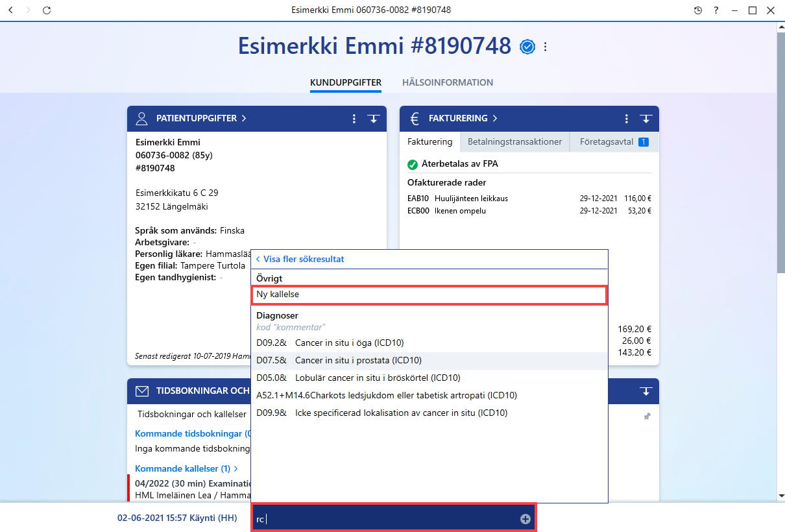
Task: Click Egen filial: Tampere Turtola
Action: coord(190,265)
